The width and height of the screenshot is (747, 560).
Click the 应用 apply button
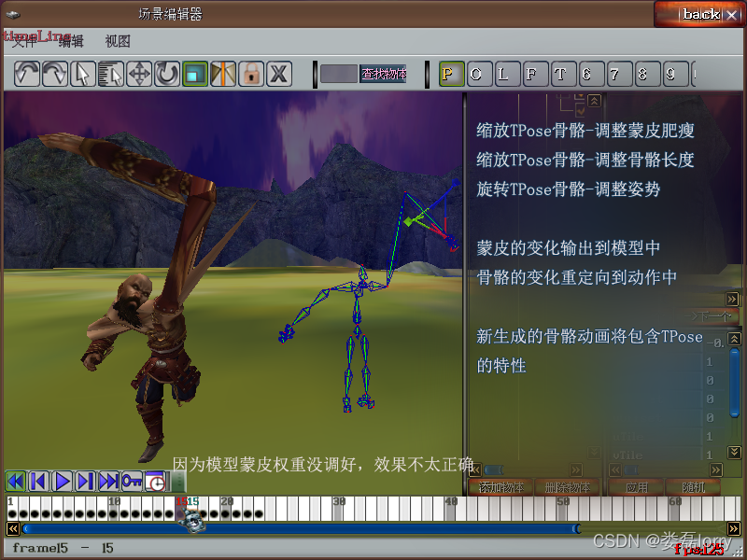tap(636, 487)
